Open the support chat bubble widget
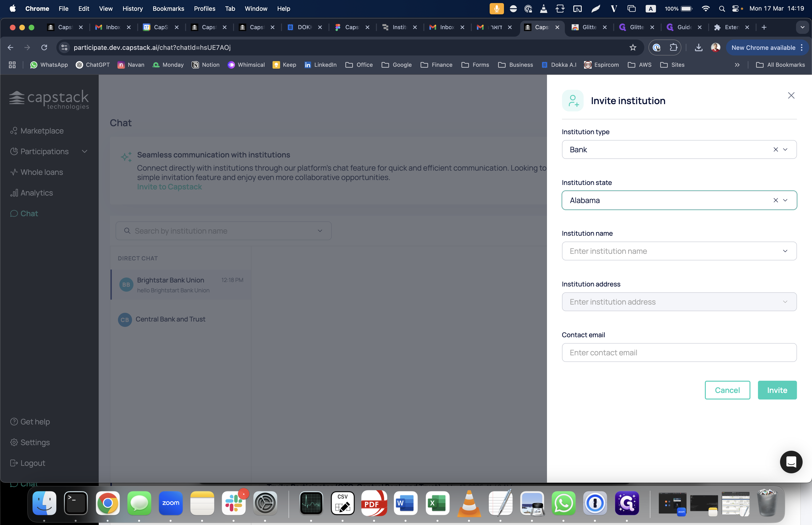Viewport: 812px width, 525px height. (791, 462)
